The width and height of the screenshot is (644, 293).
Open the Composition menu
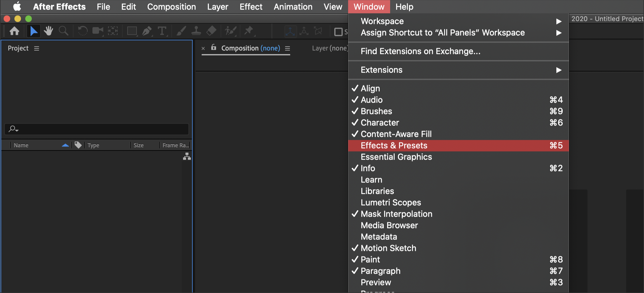[x=171, y=7]
